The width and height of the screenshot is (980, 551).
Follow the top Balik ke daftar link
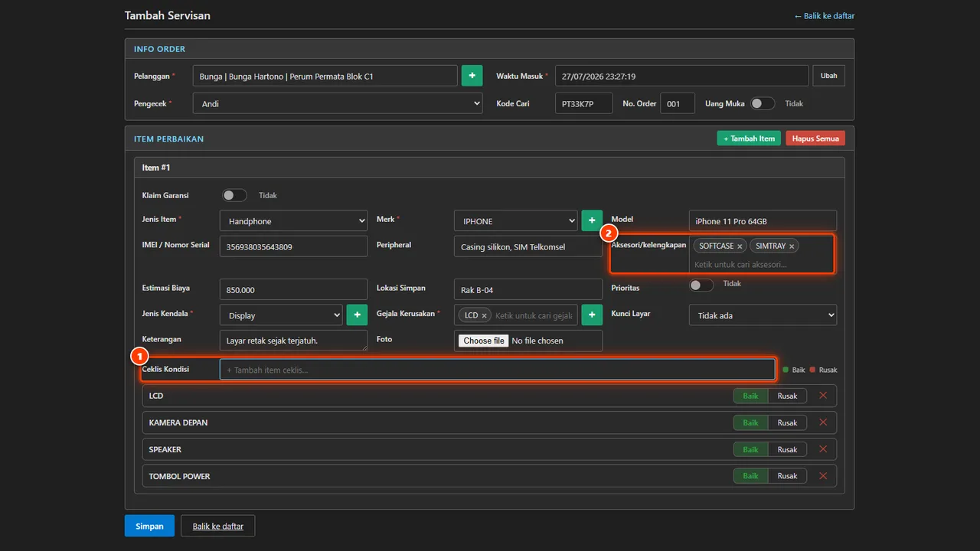[x=824, y=16]
